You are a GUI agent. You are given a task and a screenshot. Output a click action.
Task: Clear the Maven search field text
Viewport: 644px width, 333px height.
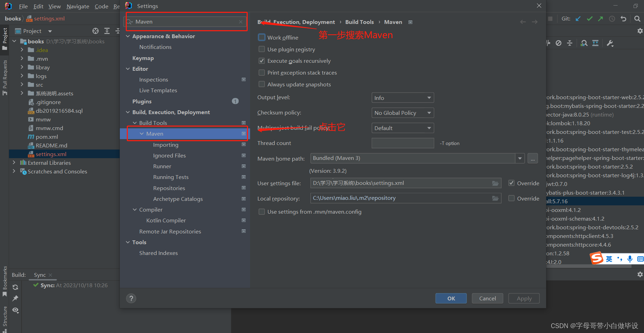pos(241,22)
